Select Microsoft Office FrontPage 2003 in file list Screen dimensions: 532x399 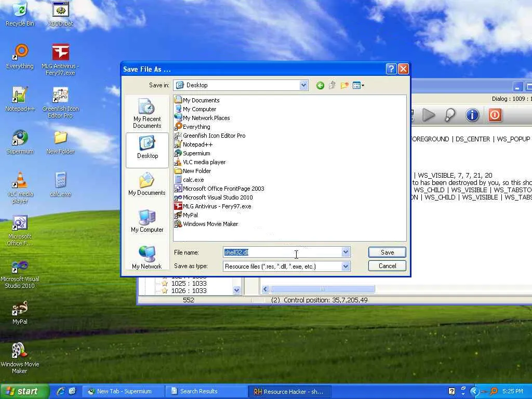[219, 188]
